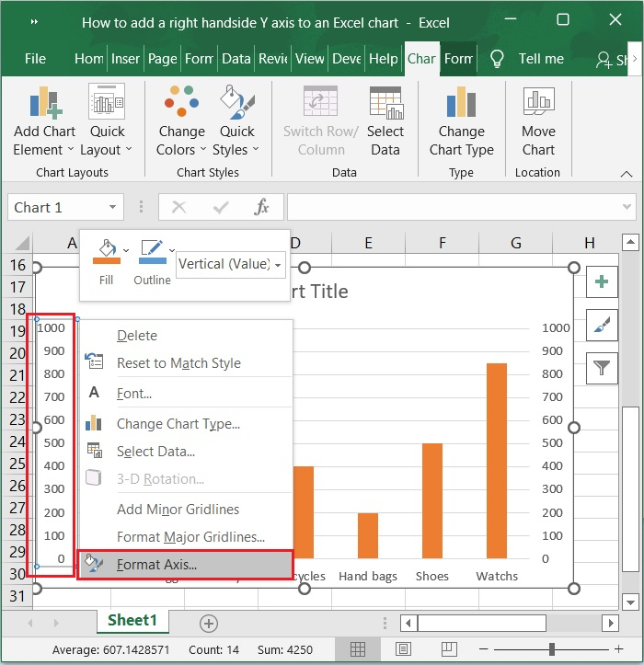Click the Fill paint bucket icon
The width and height of the screenshot is (644, 665).
click(x=107, y=252)
